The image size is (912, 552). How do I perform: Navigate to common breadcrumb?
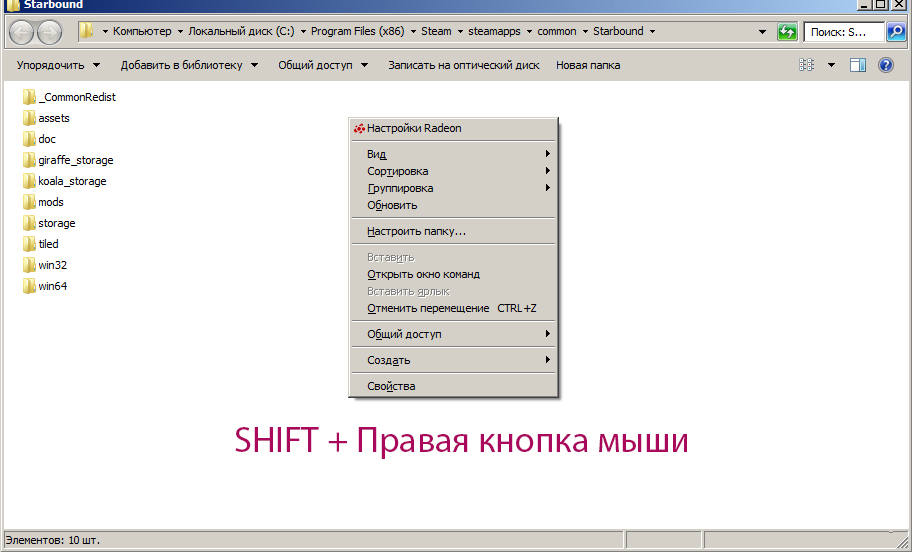(x=557, y=31)
